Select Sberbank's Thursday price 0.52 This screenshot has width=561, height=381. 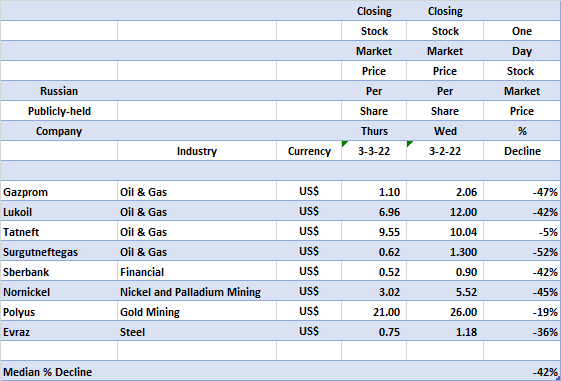point(374,272)
